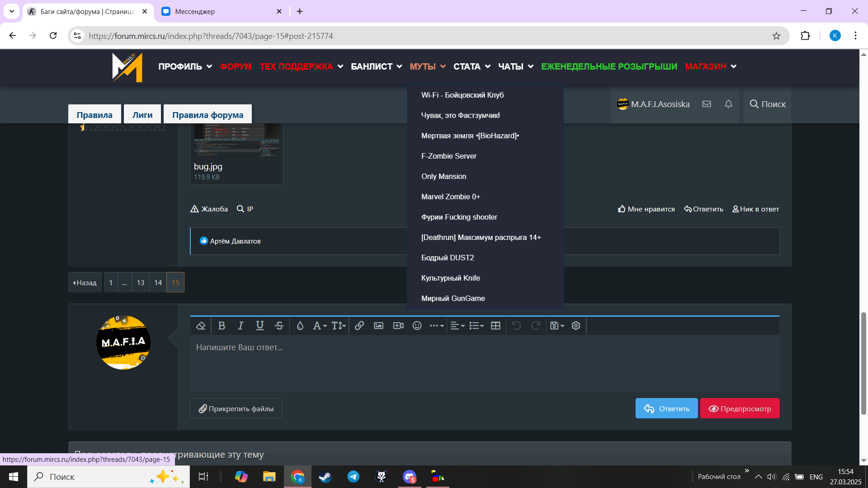
Task: Toggle strikethrough formatting in the editor
Action: point(279,326)
